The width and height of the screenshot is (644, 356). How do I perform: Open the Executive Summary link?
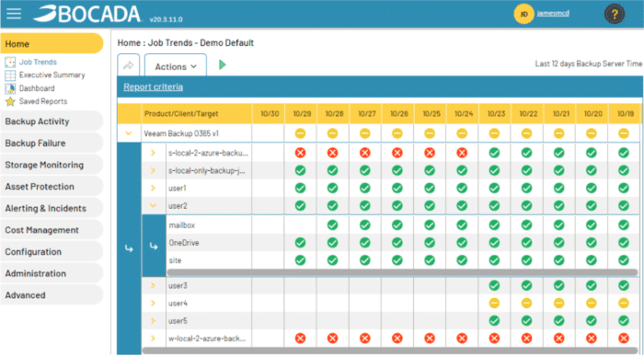(52, 75)
